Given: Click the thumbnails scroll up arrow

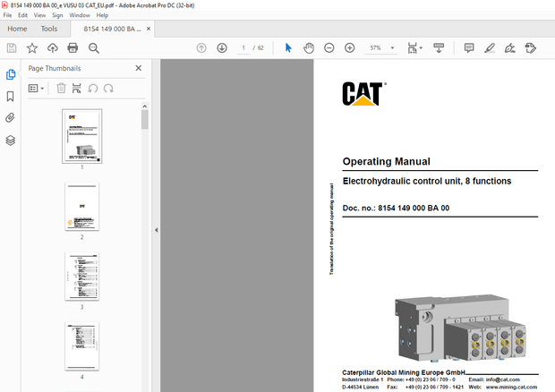Looking at the screenshot, I should click(x=145, y=107).
